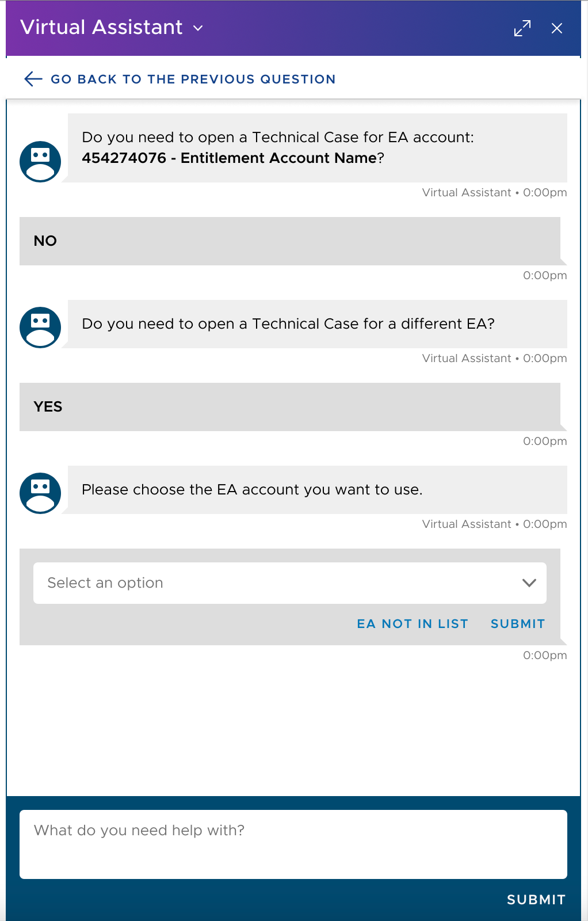Click bot avatar beside choose EA account message

point(40,493)
